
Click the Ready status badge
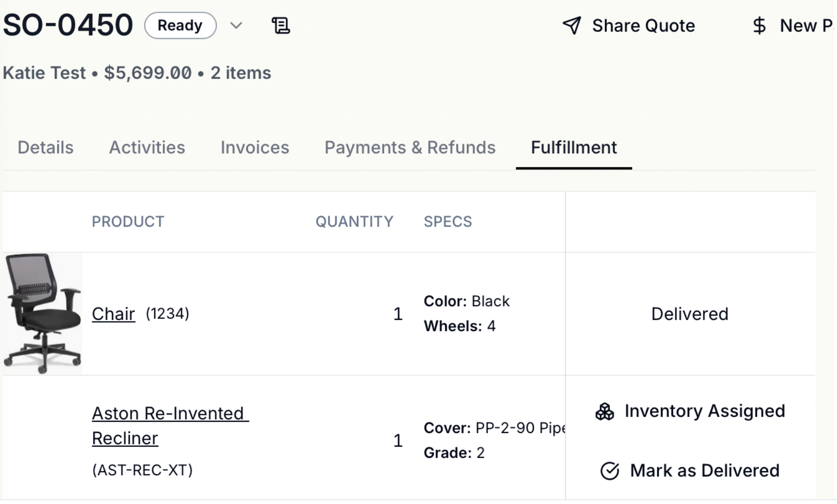tap(180, 25)
